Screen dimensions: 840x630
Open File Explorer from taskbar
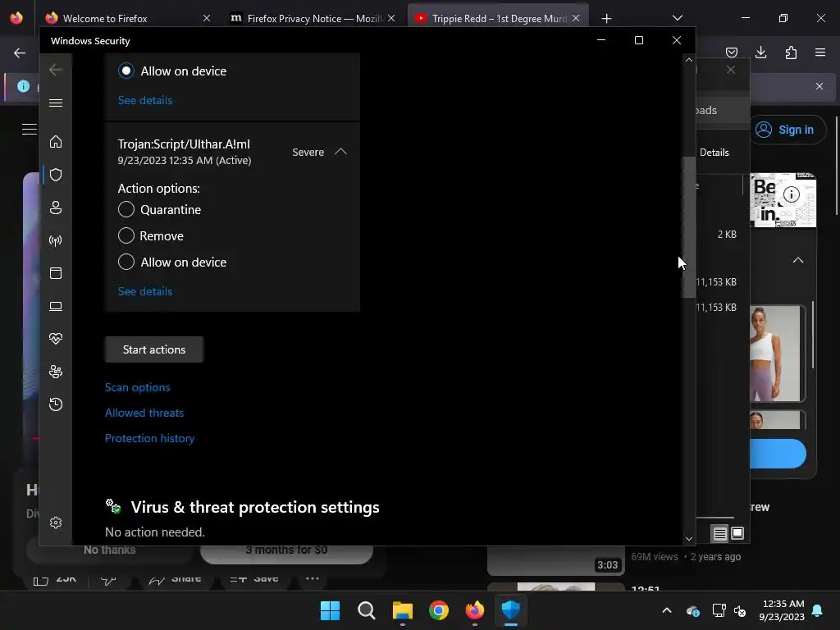402,610
